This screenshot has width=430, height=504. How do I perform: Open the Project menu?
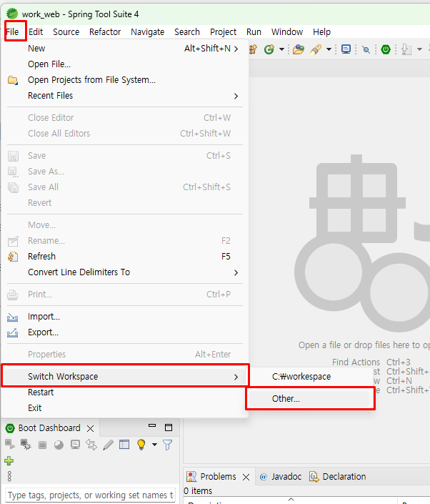point(223,32)
